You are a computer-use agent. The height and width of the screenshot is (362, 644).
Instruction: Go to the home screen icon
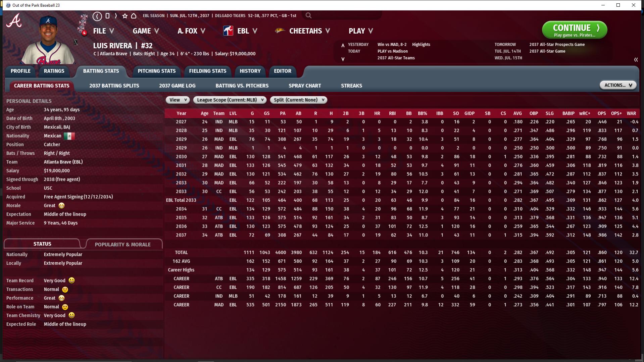point(134,16)
